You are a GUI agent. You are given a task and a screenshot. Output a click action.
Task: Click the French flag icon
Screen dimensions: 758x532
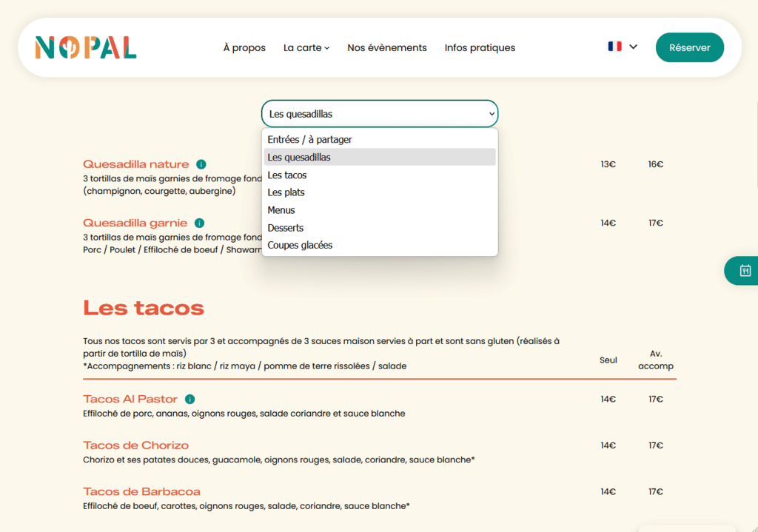pyautogui.click(x=614, y=47)
